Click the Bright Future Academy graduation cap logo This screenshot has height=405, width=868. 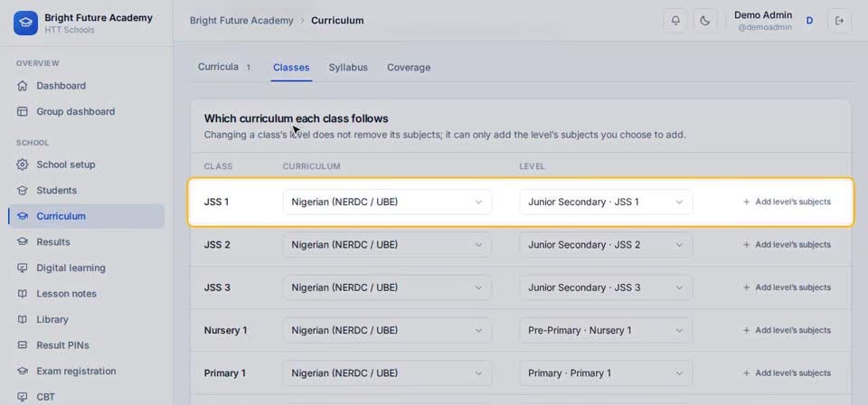coord(25,24)
